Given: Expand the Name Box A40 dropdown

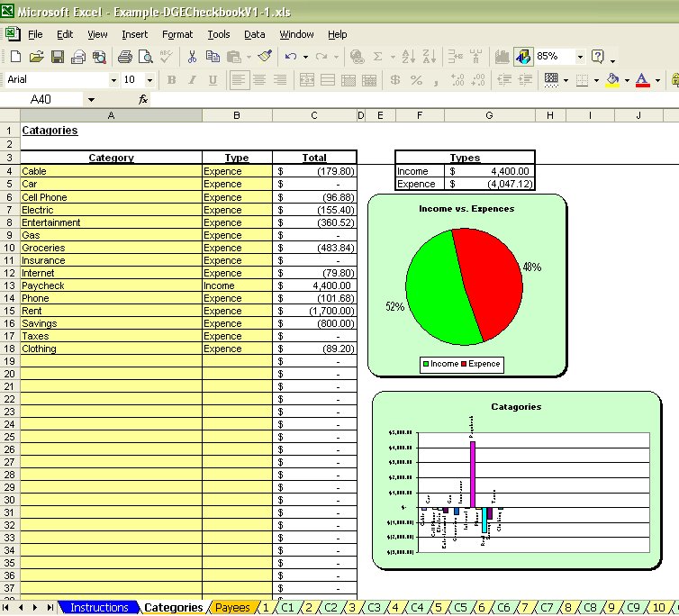Looking at the screenshot, I should pos(91,100).
